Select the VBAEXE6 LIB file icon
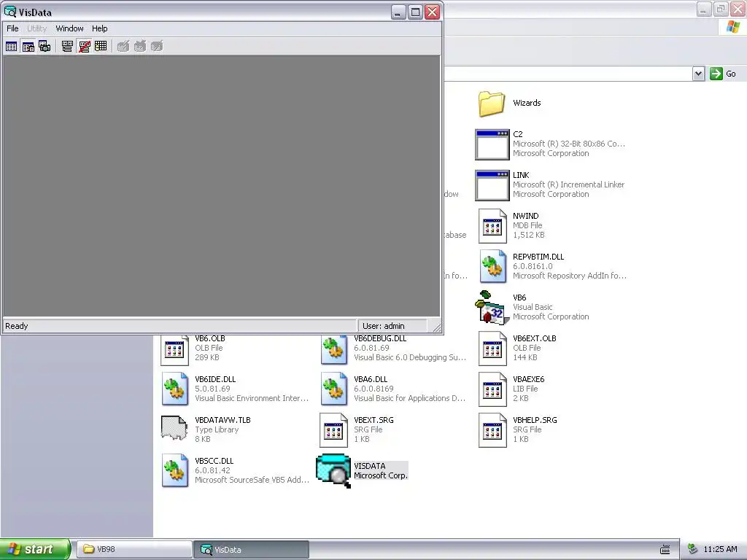747x560 pixels. point(492,389)
